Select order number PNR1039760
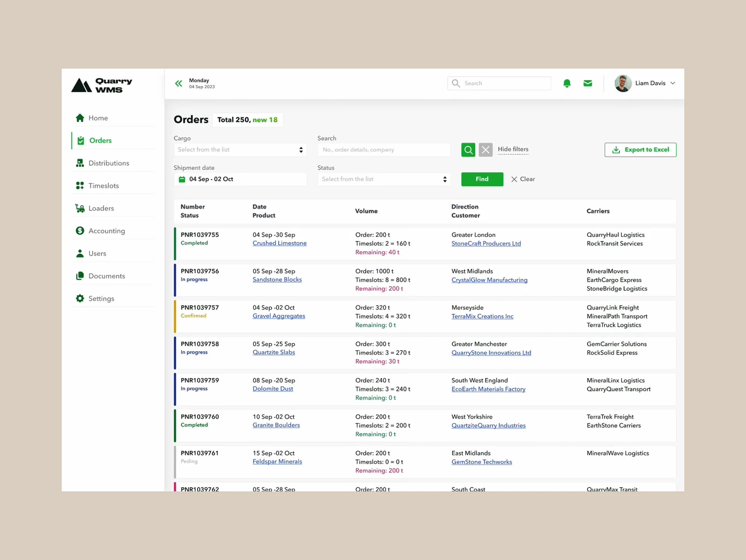The image size is (746, 560). pos(200,417)
